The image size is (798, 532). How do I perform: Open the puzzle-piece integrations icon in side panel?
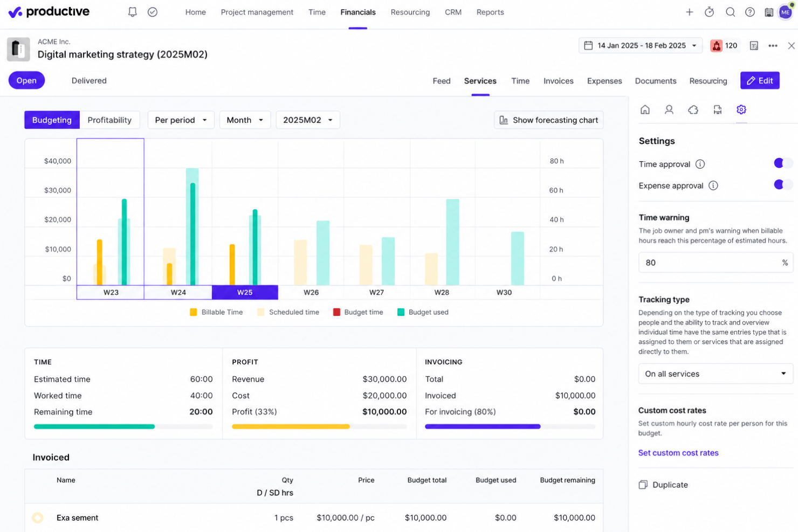coord(693,109)
